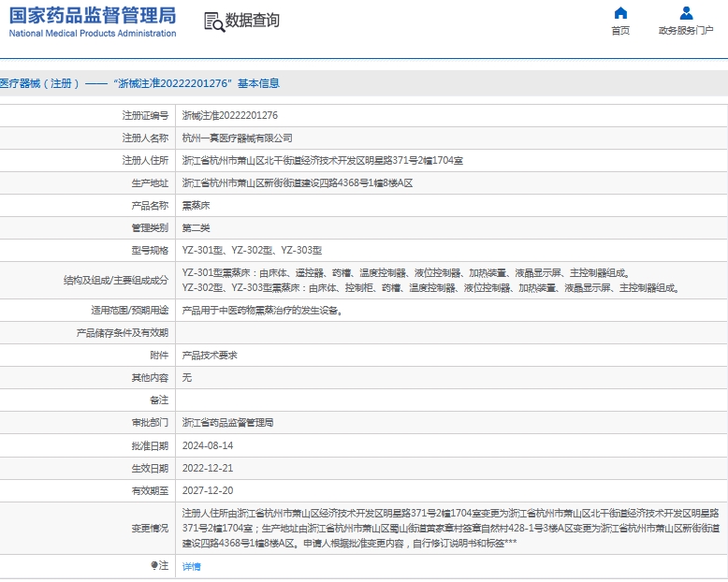Click the 首页 link text
728x582 pixels.
620,31
